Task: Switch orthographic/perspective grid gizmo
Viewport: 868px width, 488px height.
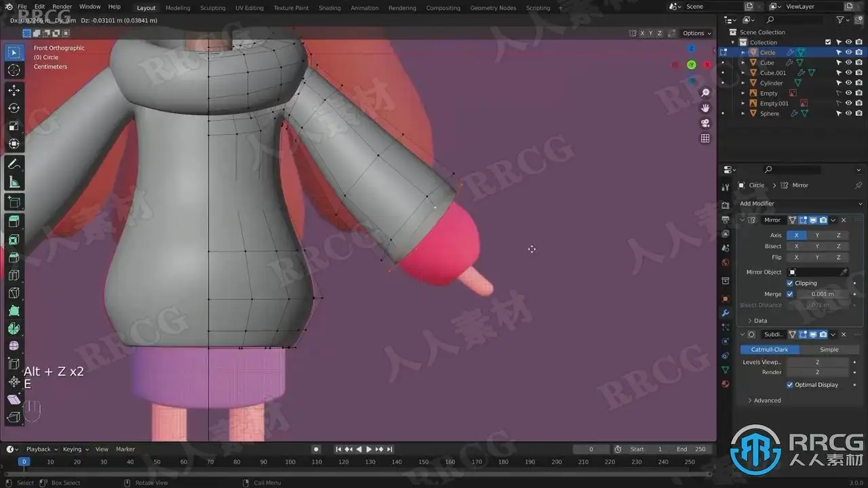Action: pos(705,138)
